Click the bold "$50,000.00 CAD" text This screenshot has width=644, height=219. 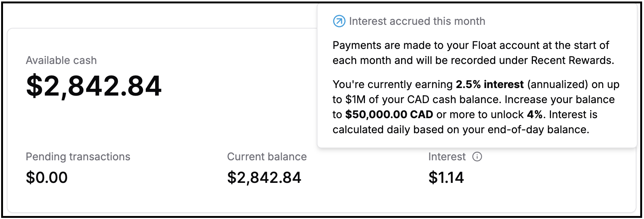point(389,114)
